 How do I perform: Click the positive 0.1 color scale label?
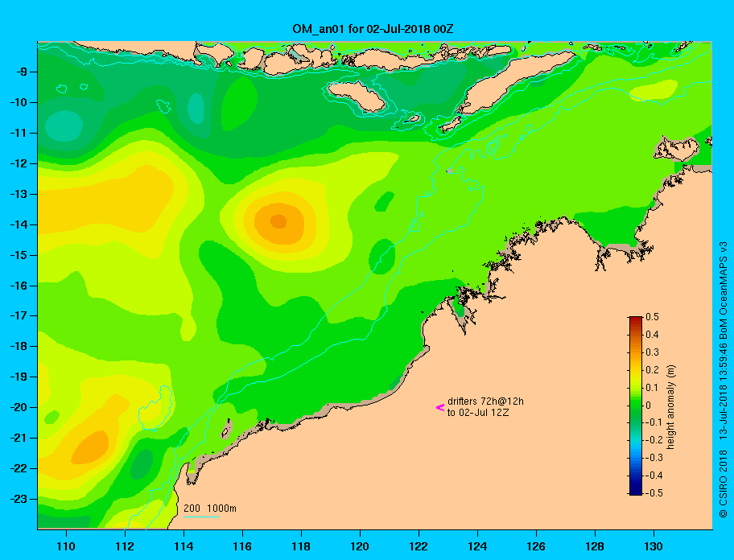(652, 388)
